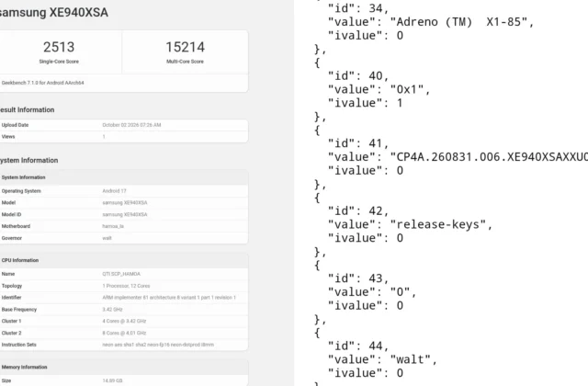588x386 pixels.
Task: Click the Upload Date row label
Action: [15, 125]
